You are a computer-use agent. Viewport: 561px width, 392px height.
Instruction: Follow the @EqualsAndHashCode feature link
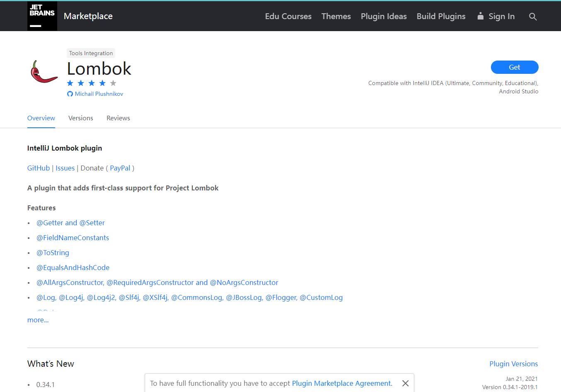73,268
